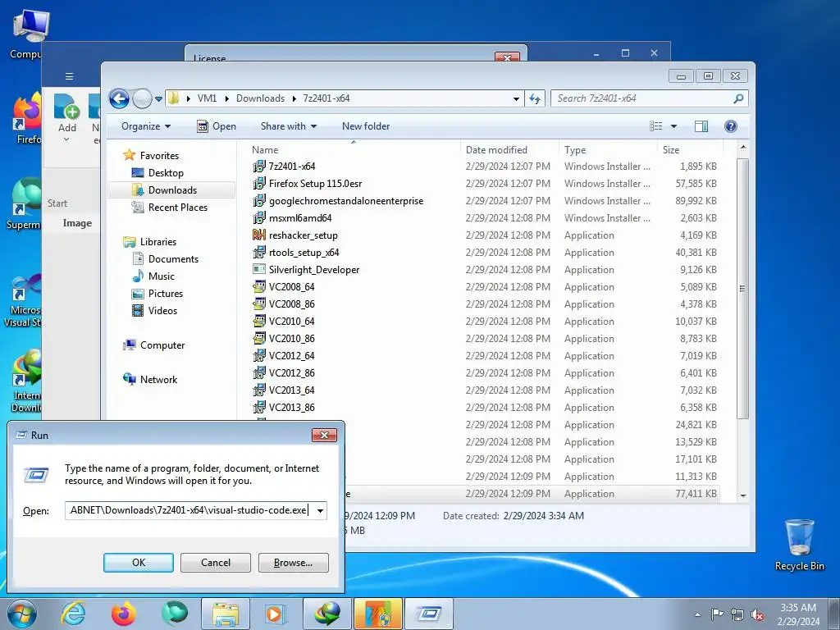This screenshot has height=630, width=840.
Task: Open the Share with menu
Action: point(288,126)
